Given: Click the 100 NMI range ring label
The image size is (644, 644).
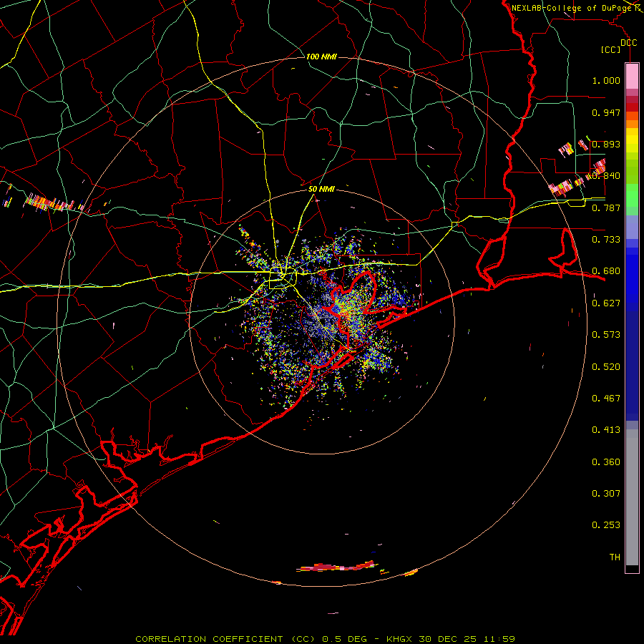Looking at the screenshot, I should (x=321, y=57).
